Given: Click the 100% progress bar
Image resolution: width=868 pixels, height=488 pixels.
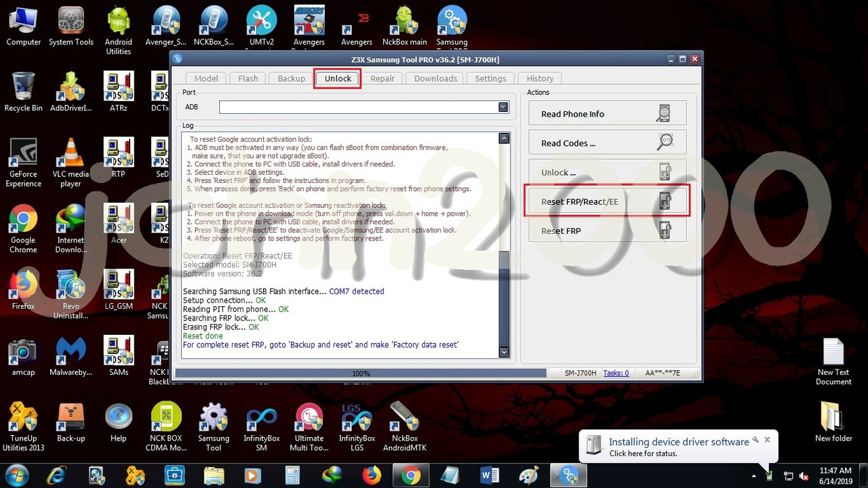Looking at the screenshot, I should tap(361, 373).
